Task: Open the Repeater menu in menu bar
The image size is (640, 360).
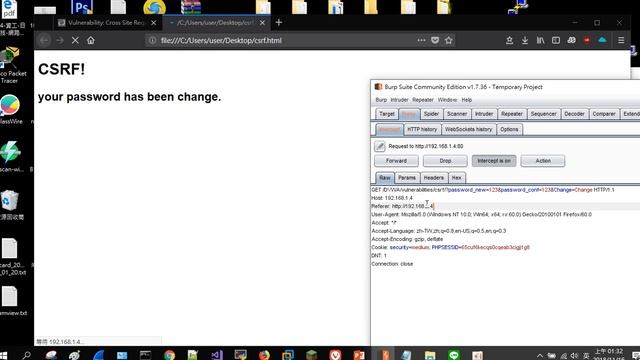Action: pyautogui.click(x=423, y=100)
